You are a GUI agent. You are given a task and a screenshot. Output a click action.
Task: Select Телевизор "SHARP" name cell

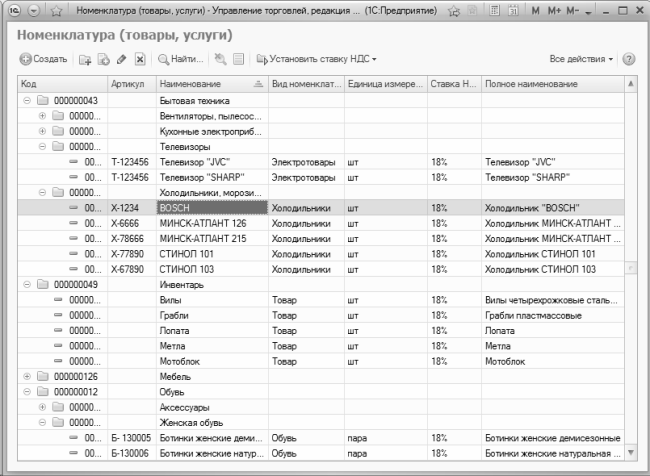[212, 177]
